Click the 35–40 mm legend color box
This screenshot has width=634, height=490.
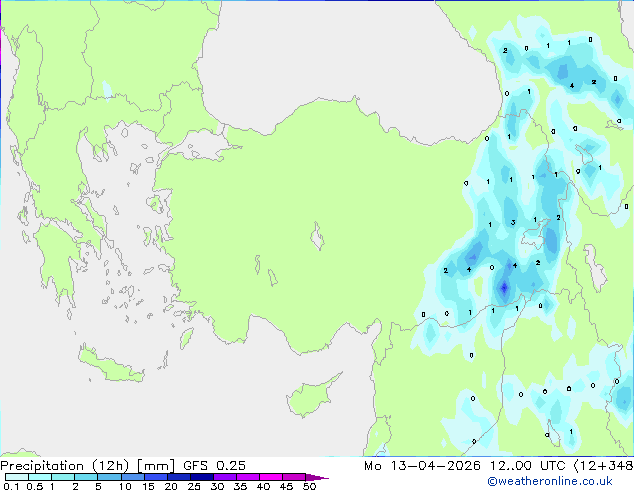[248, 477]
